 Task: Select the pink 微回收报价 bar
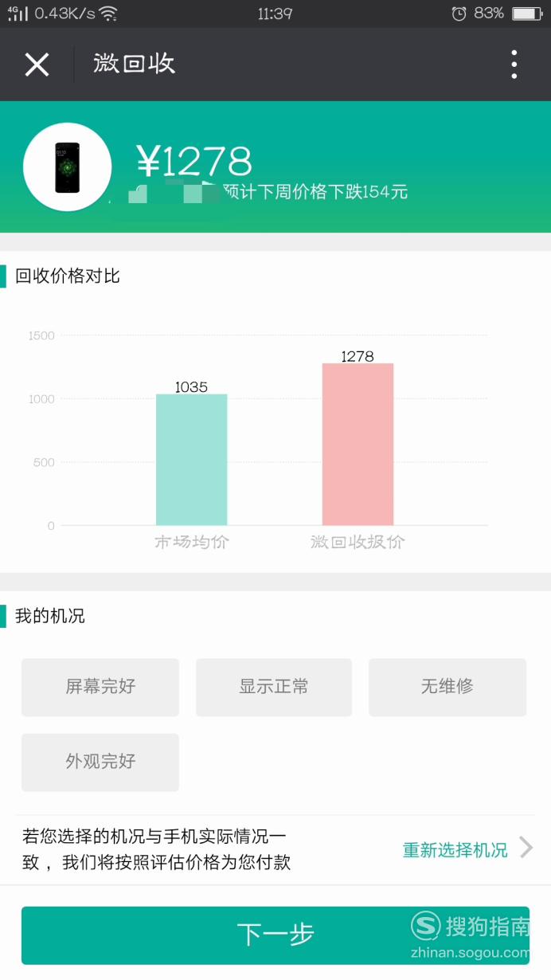click(x=358, y=445)
